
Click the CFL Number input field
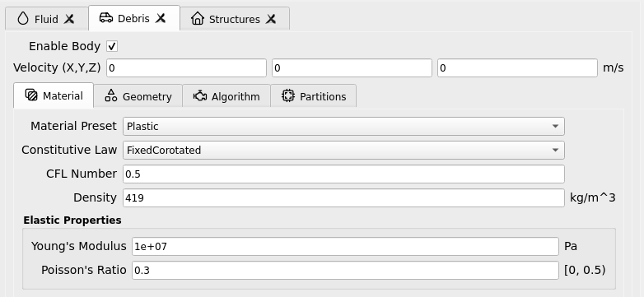click(x=343, y=174)
